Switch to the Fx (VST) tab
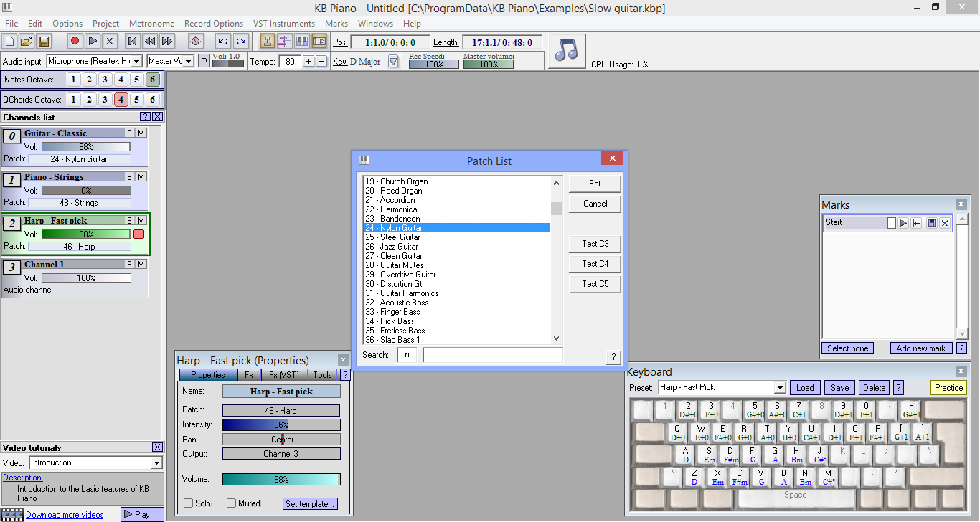Viewport: 980px width, 522px height. point(284,375)
